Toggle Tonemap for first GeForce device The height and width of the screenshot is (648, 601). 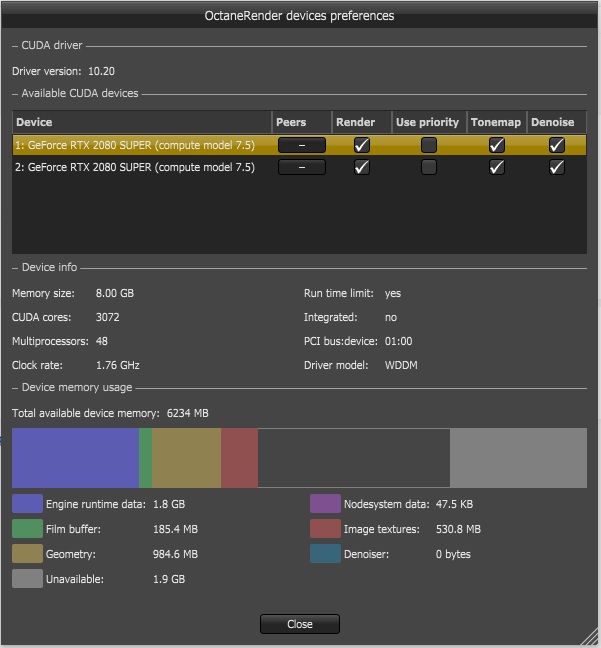coord(497,145)
